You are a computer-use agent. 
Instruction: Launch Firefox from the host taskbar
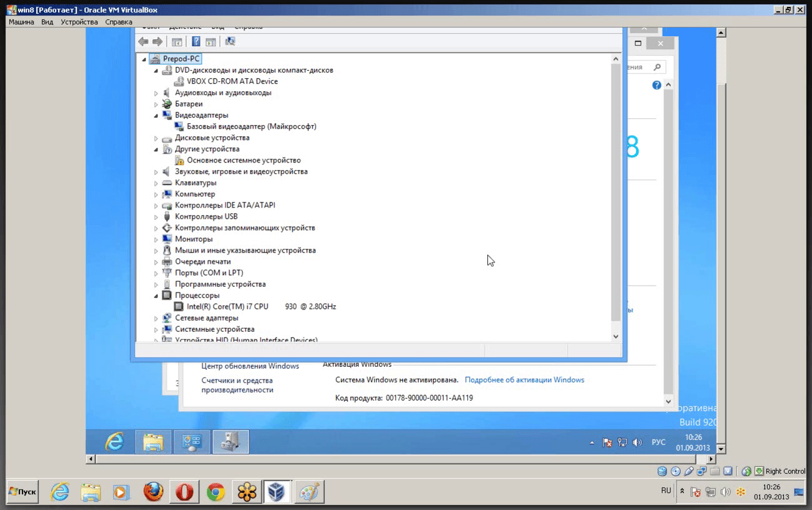pyautogui.click(x=153, y=492)
